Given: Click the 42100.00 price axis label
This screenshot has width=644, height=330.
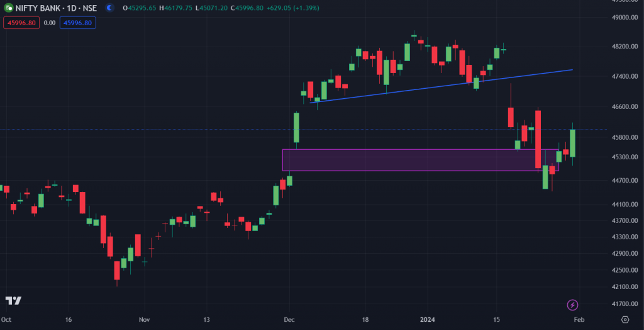Looking at the screenshot, I should 625,287.
